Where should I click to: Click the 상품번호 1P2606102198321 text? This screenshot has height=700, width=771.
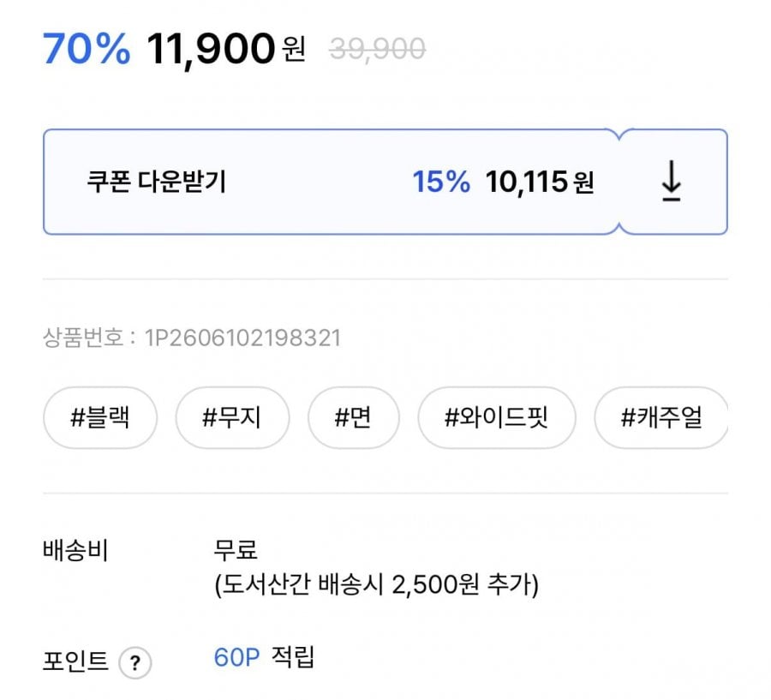(x=192, y=338)
